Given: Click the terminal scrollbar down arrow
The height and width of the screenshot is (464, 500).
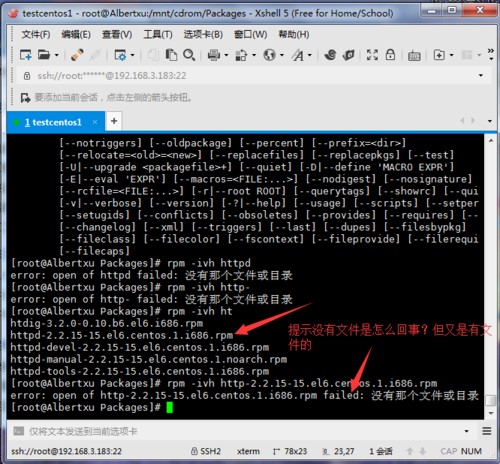Looking at the screenshot, I should (x=491, y=413).
